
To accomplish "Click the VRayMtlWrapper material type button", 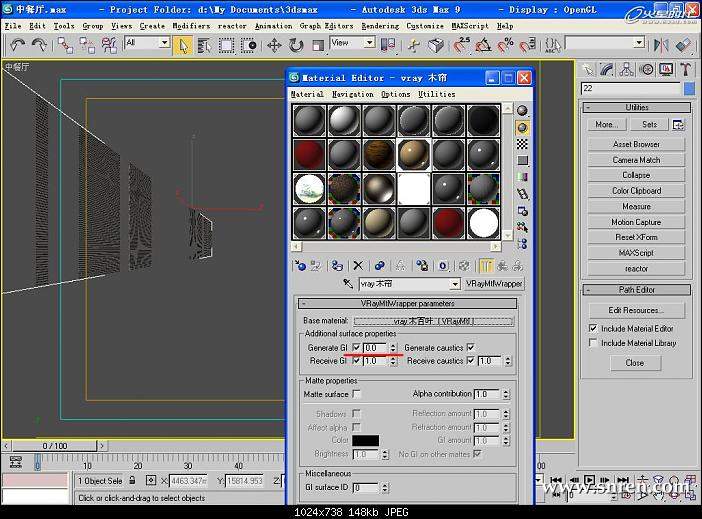I will click(x=494, y=284).
